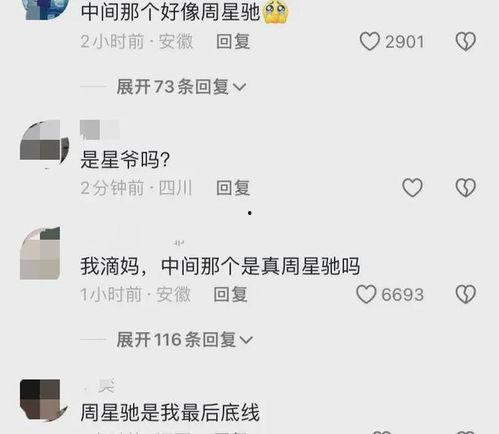Open blurred username above 是星爷吗?
The width and height of the screenshot is (499, 434).
click(100, 130)
